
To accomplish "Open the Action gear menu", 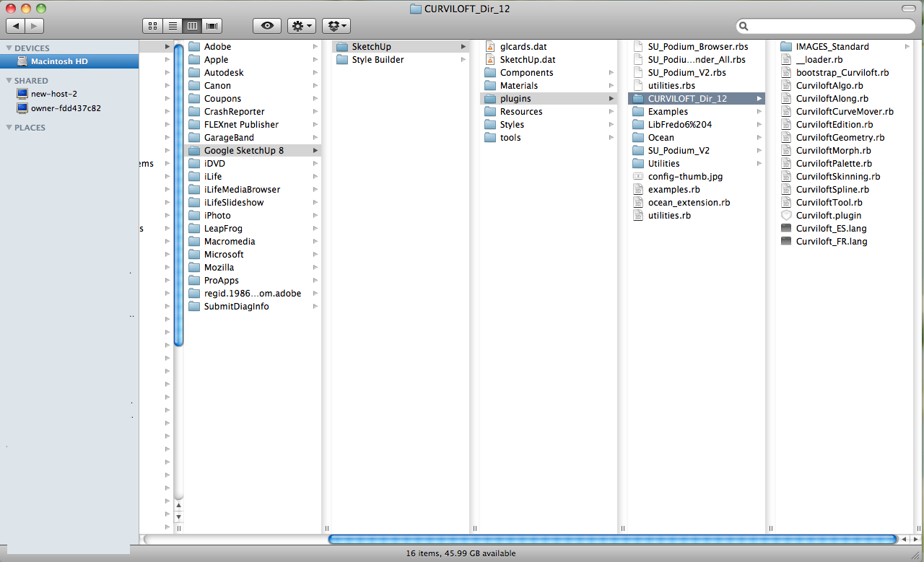I will [301, 26].
